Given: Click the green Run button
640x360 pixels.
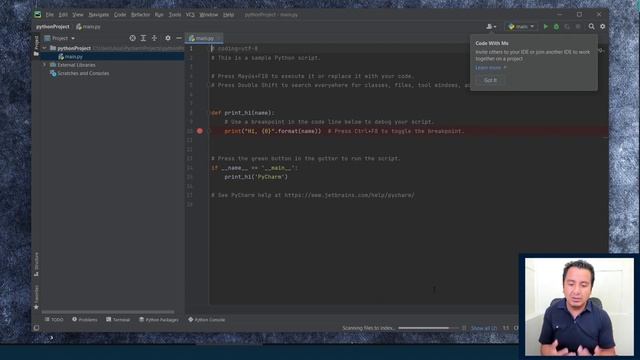Looking at the screenshot, I should (546, 27).
